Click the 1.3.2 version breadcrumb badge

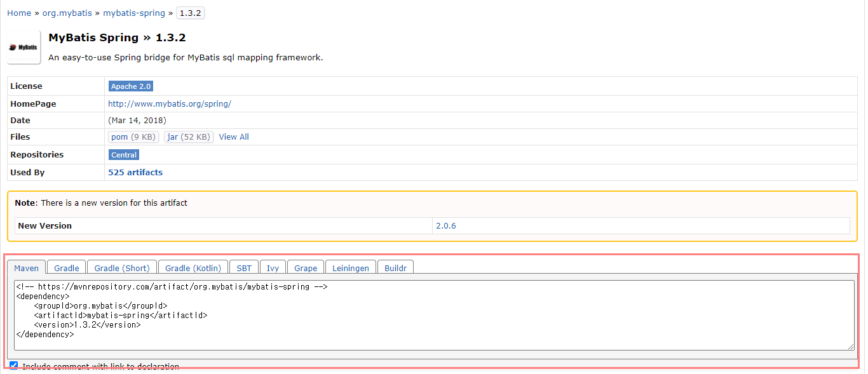(x=190, y=13)
